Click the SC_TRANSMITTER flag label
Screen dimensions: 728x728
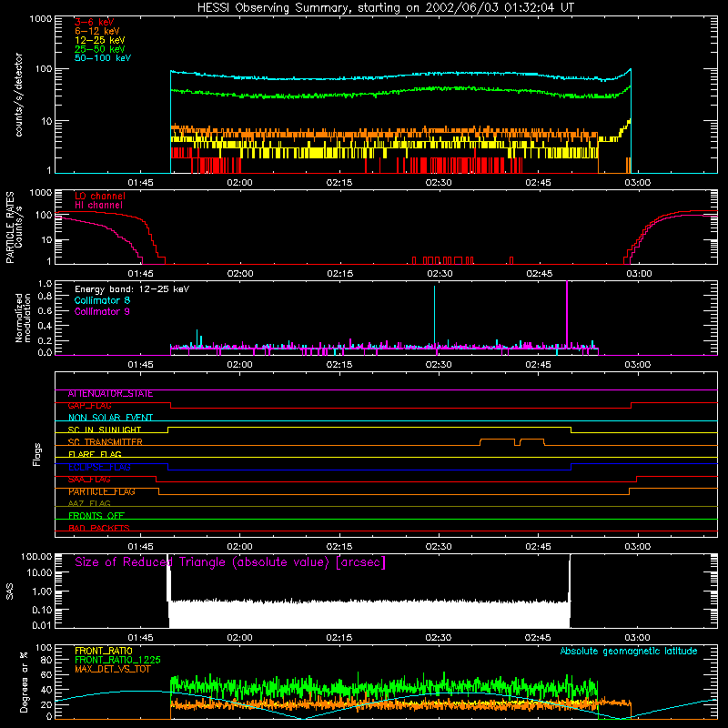point(105,442)
